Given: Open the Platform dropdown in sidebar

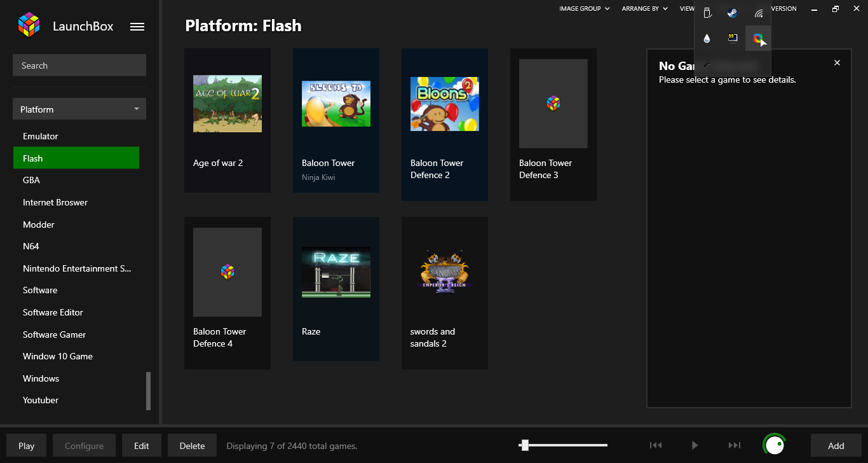Looking at the screenshot, I should pos(79,109).
